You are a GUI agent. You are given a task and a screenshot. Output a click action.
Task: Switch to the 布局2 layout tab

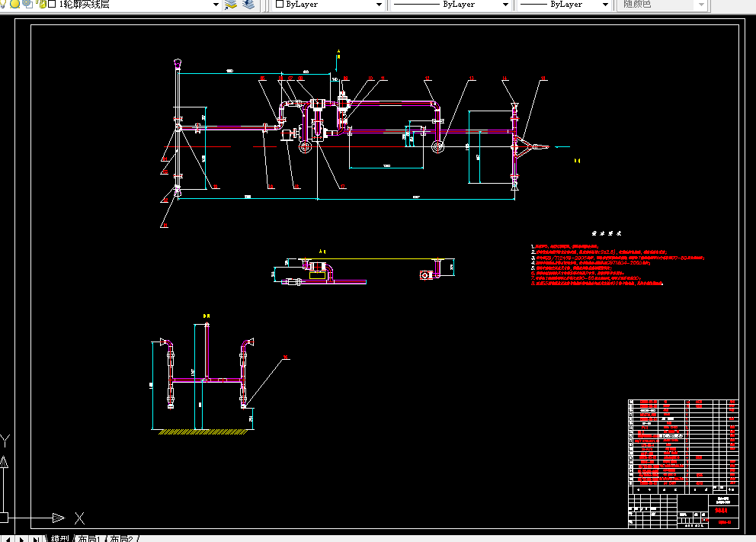point(121,538)
